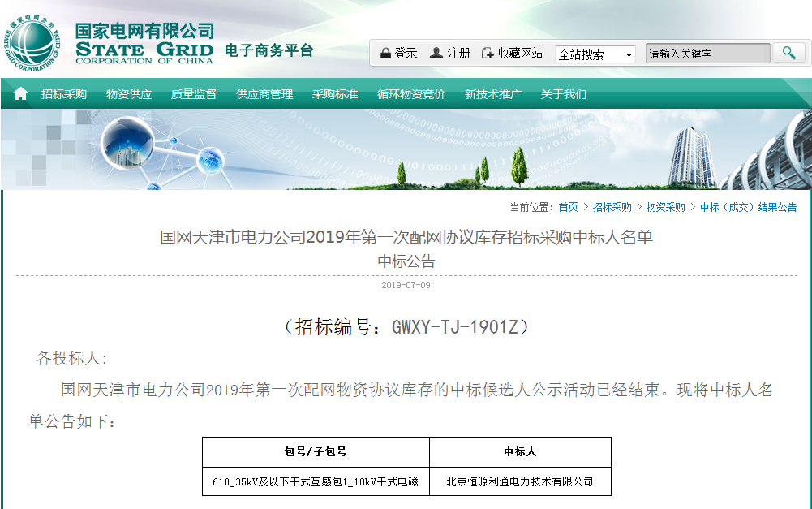The image size is (812, 509).
Task: Click the bookmark icon beside 收藏网站
Action: pyautogui.click(x=488, y=53)
